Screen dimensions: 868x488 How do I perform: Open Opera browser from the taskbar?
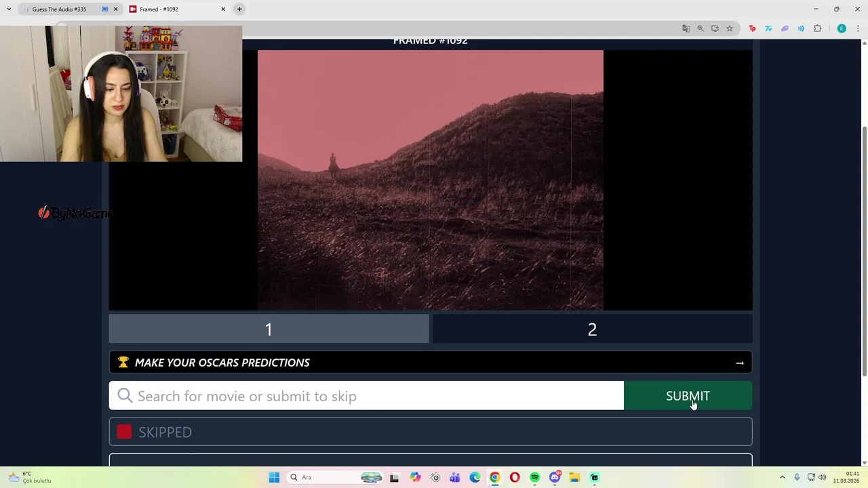(515, 477)
